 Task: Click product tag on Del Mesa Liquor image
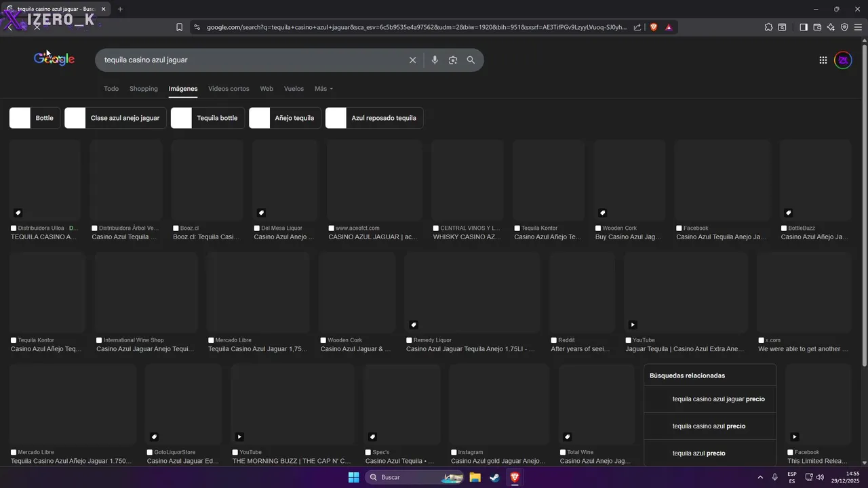(262, 212)
